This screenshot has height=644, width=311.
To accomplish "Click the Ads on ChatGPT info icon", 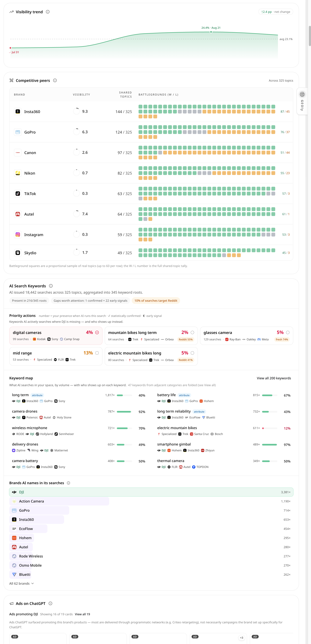I will pos(50,603).
